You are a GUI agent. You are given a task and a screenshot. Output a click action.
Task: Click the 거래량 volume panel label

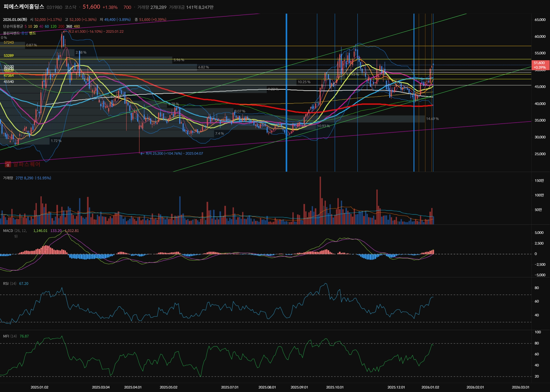tap(8, 178)
